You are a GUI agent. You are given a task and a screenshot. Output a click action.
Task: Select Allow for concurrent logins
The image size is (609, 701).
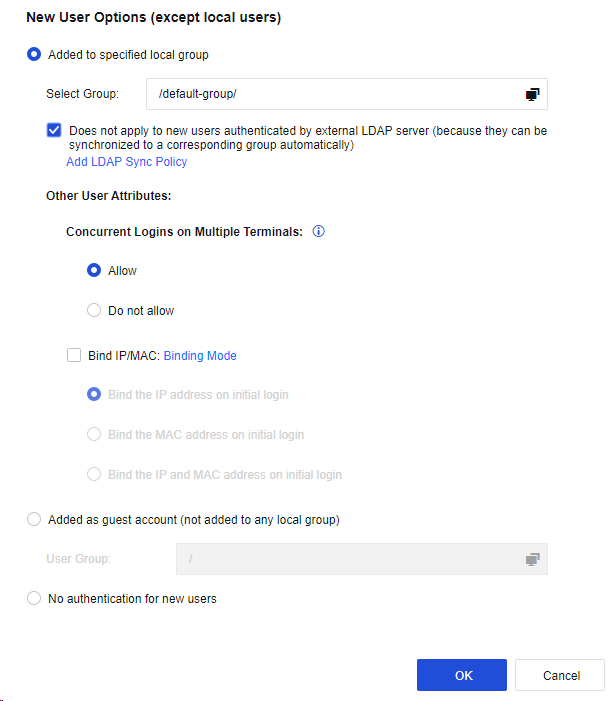pos(94,270)
